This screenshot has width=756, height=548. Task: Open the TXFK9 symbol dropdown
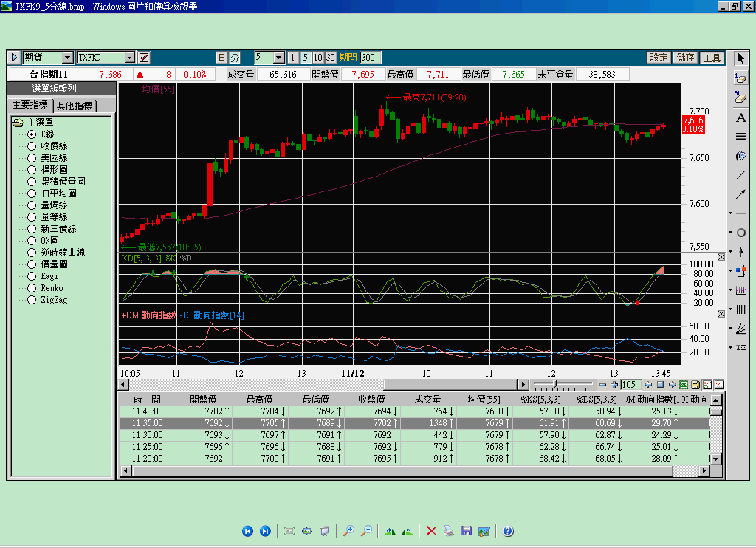tap(129, 58)
